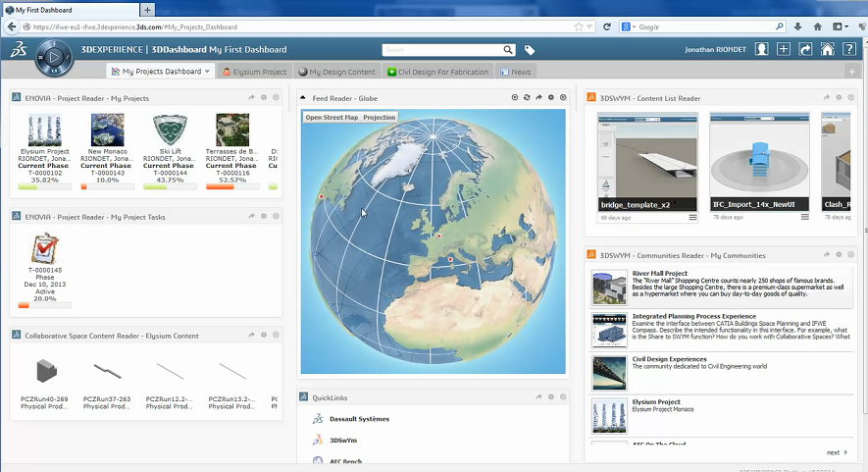Open Content List Reader settings gear

point(839,97)
